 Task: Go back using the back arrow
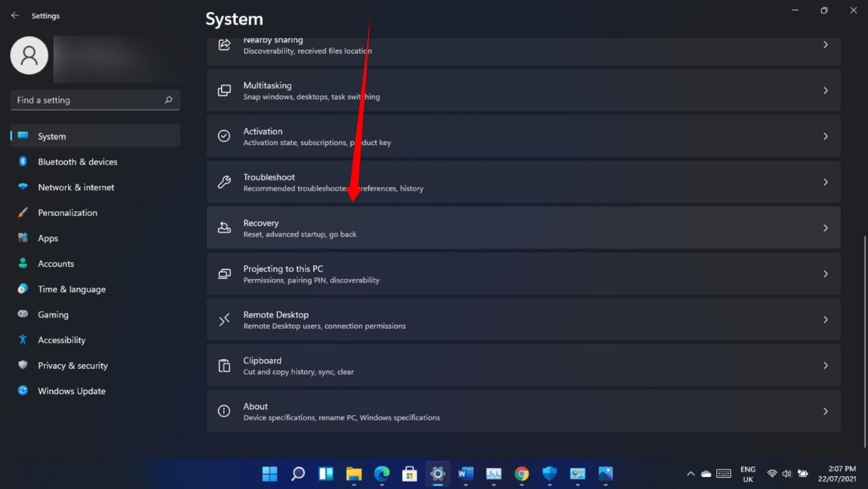[14, 15]
